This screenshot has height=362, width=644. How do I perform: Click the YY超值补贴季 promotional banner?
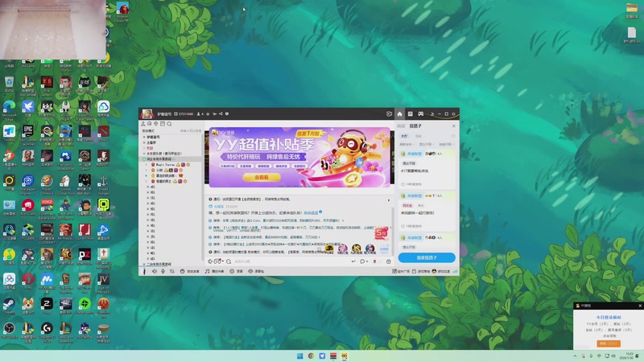tap(299, 157)
